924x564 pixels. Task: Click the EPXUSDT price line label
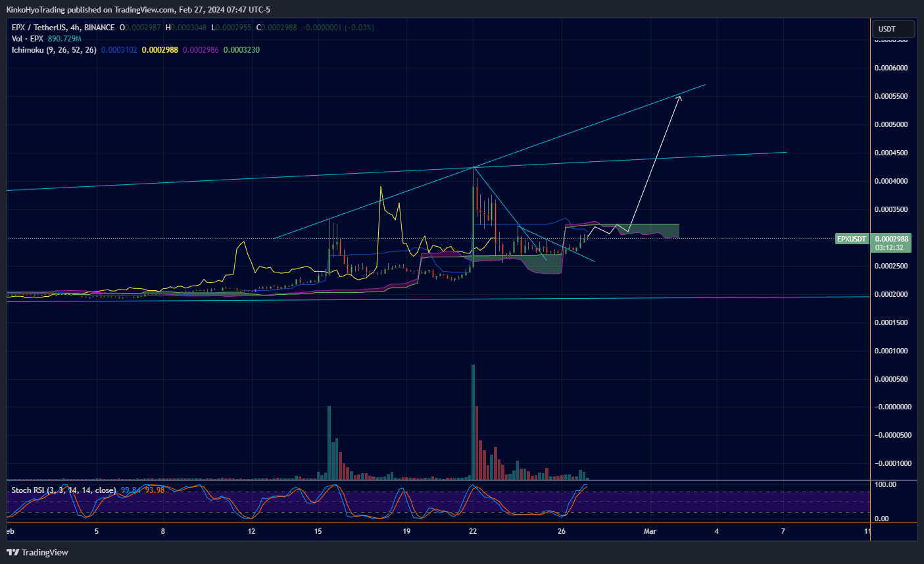852,239
